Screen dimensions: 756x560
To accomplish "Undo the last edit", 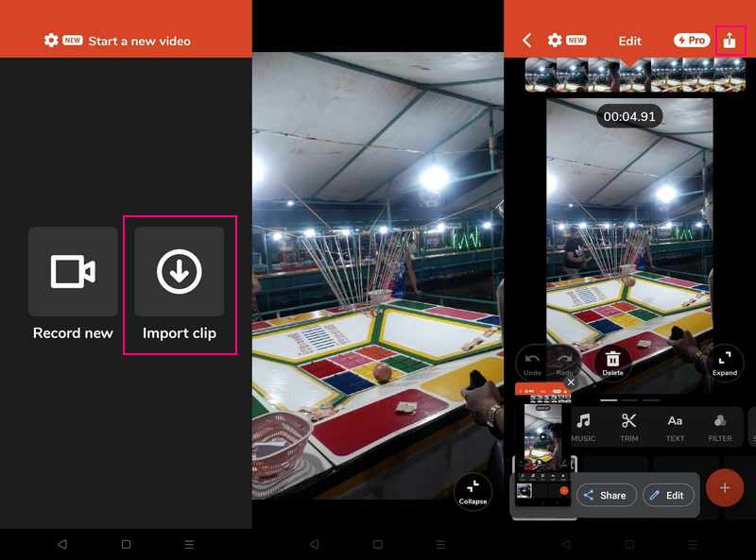I will [532, 361].
